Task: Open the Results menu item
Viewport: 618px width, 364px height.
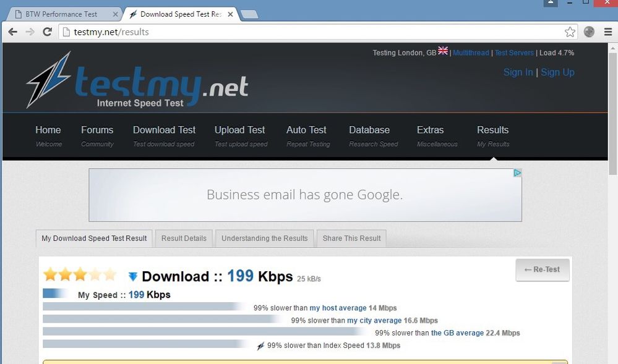Action: (x=492, y=136)
